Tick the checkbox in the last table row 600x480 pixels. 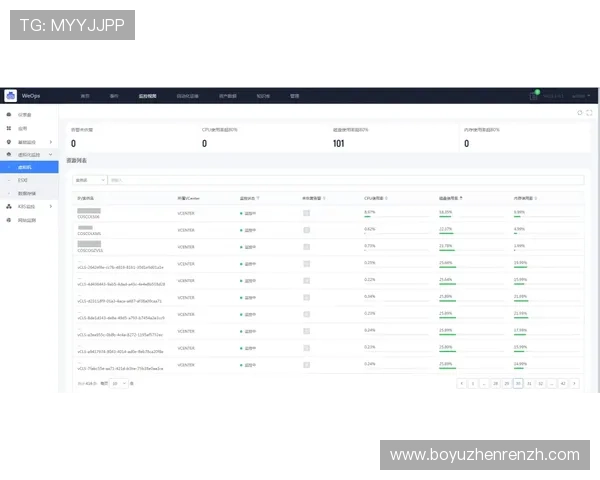(307, 364)
